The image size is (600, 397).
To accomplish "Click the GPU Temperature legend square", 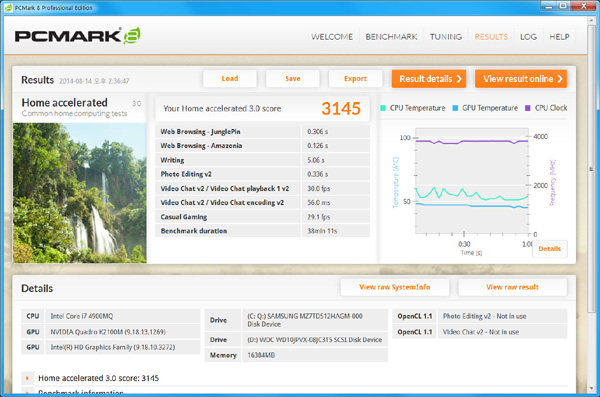I will click(x=455, y=108).
